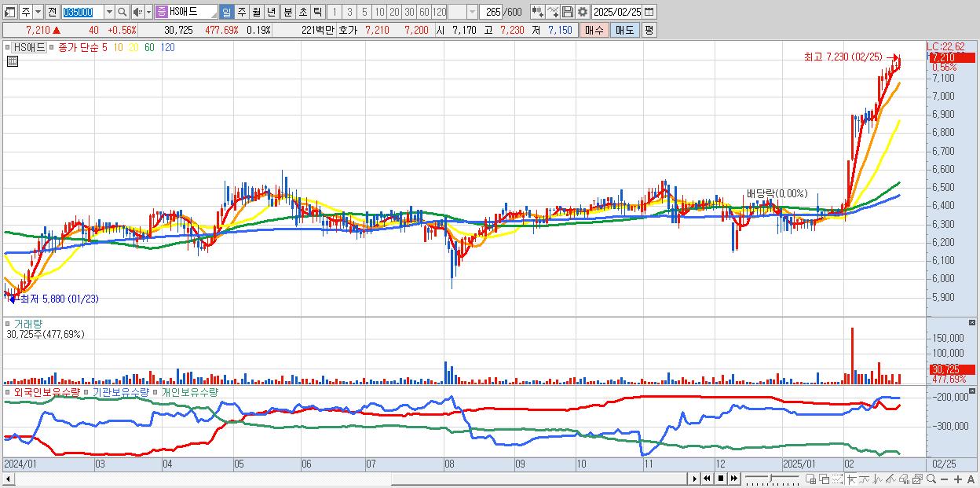Click the grid table icon below HS애드 label
The width and height of the screenshot is (980, 488).
13,61
